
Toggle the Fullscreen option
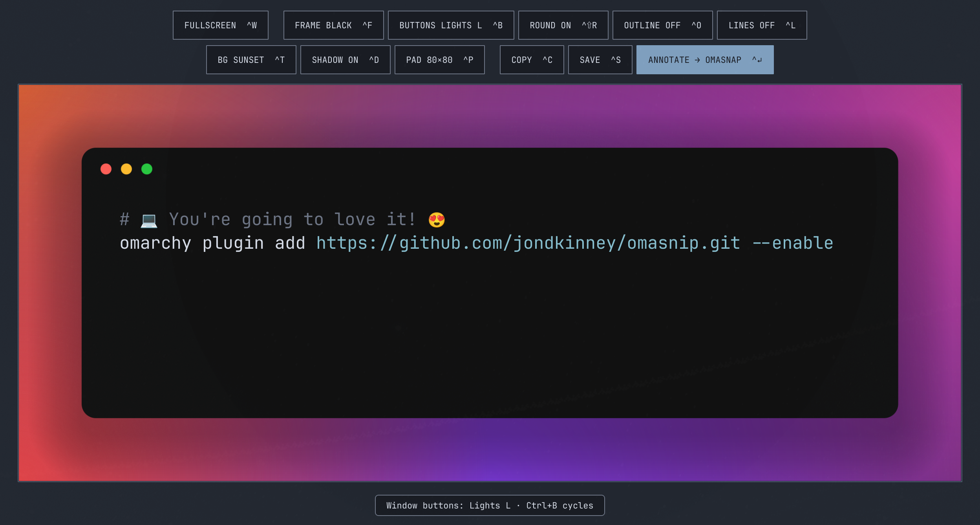(221, 25)
